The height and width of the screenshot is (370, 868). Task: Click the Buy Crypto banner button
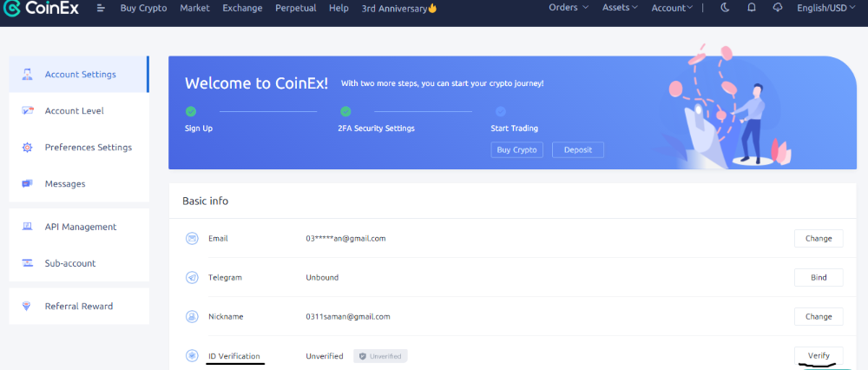coord(517,149)
